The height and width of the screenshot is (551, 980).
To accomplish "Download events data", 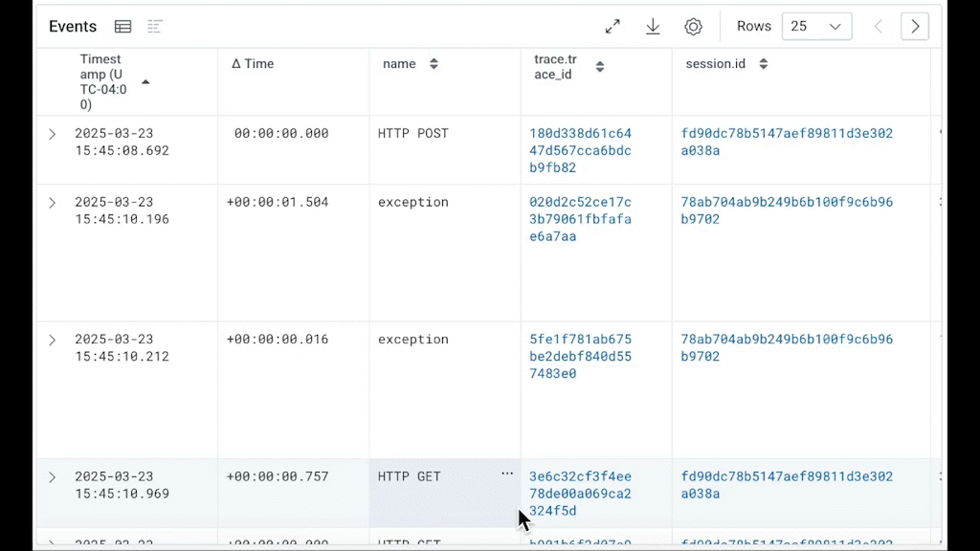I will point(653,27).
